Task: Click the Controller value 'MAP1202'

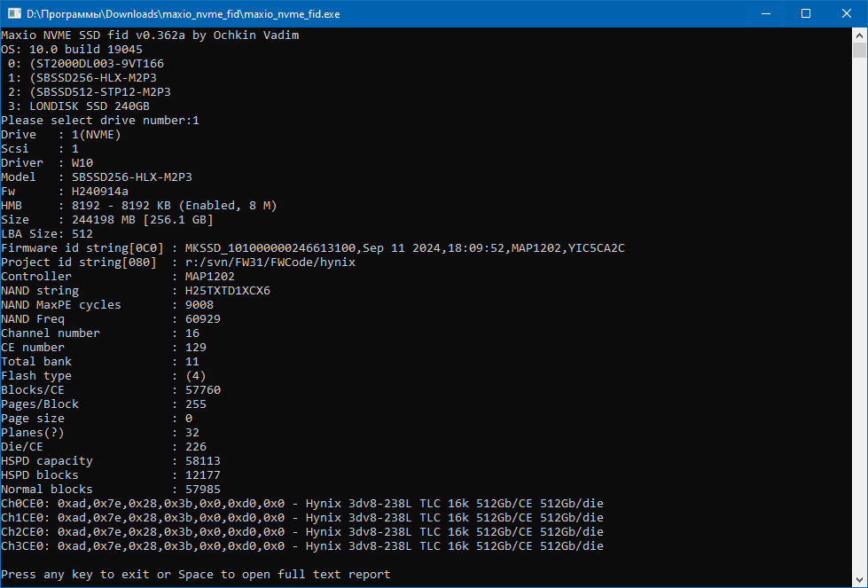Action: click(x=210, y=277)
